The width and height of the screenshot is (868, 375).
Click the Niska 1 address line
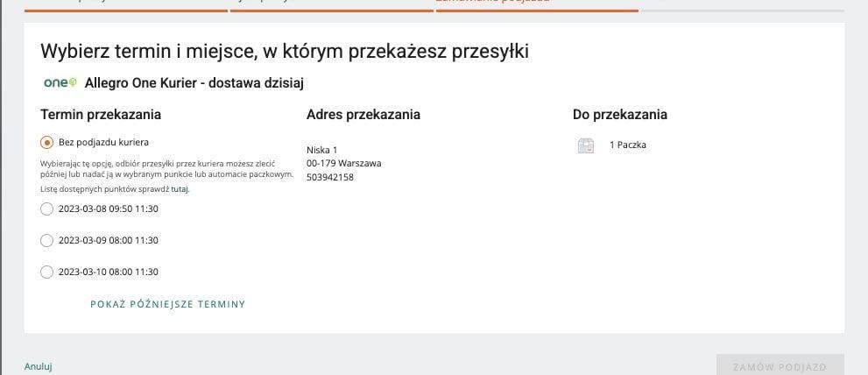[x=321, y=150]
